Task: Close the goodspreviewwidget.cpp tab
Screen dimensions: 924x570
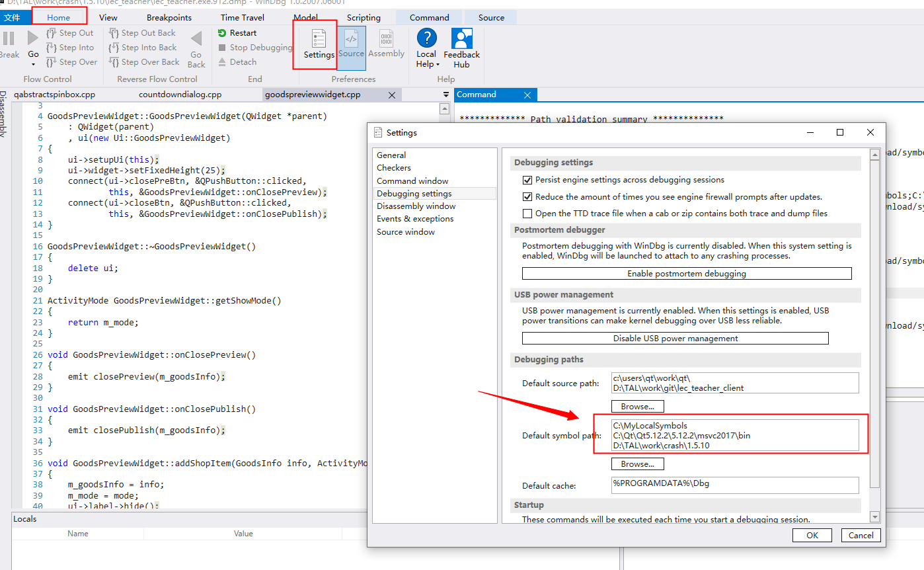Action: coord(391,95)
